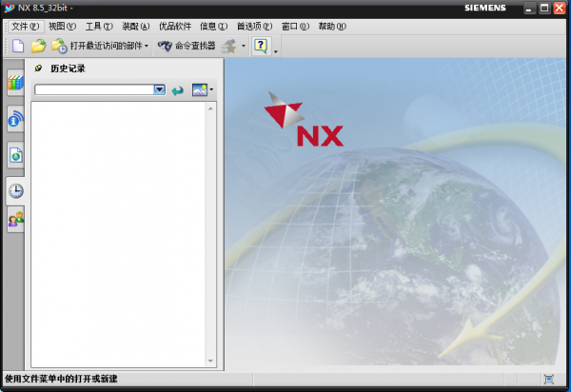Click the full screen icon in status bar

coord(549,380)
